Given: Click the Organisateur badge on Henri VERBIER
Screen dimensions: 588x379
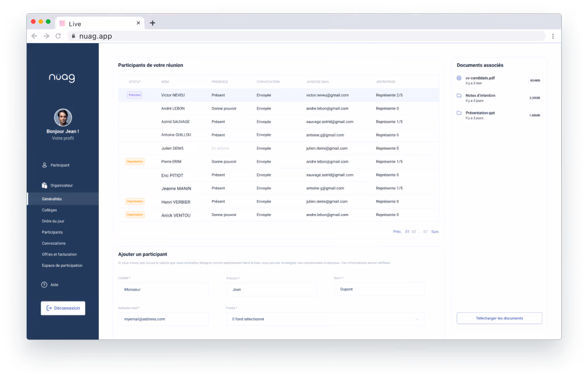Looking at the screenshot, I should coord(134,202).
